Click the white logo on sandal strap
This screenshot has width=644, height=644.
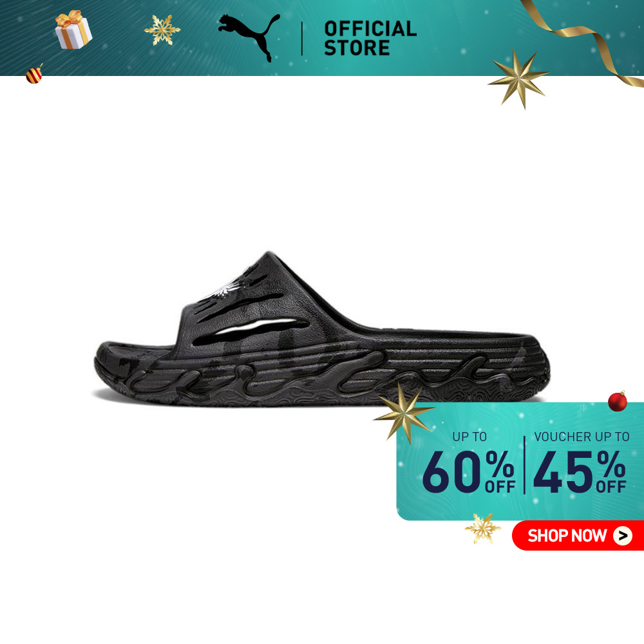[227, 285]
